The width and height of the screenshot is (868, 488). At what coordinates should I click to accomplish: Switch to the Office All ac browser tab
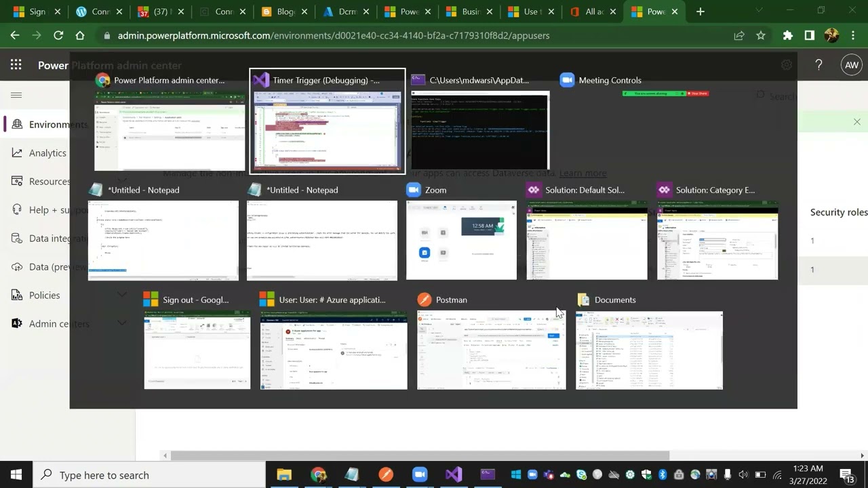point(592,12)
